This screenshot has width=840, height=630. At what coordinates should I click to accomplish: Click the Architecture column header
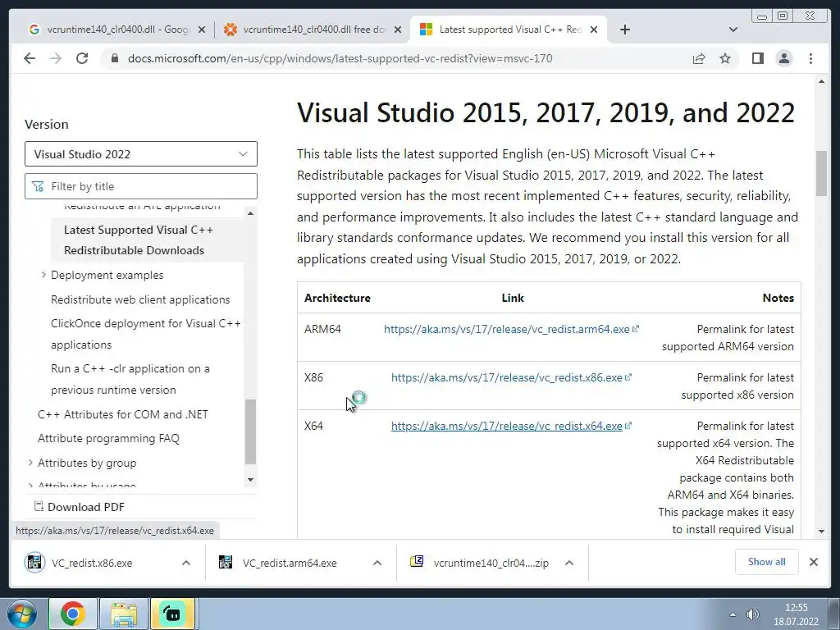tap(337, 298)
